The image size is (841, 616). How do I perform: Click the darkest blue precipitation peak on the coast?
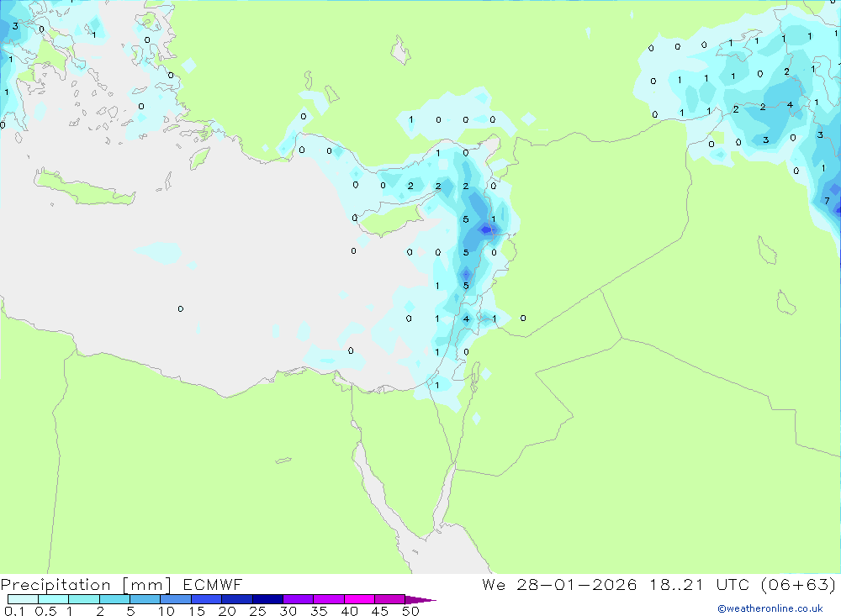[x=486, y=230]
